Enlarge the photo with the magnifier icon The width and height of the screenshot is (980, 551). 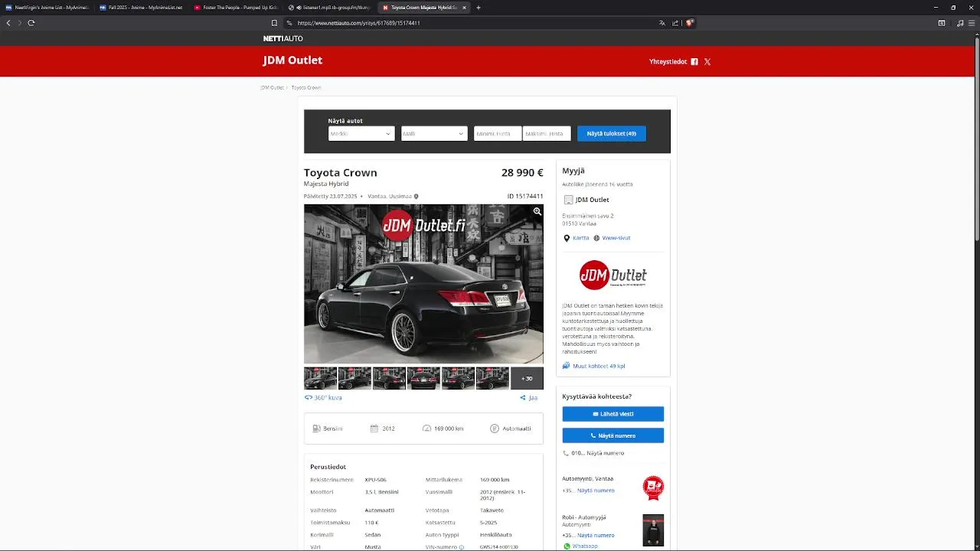click(537, 211)
